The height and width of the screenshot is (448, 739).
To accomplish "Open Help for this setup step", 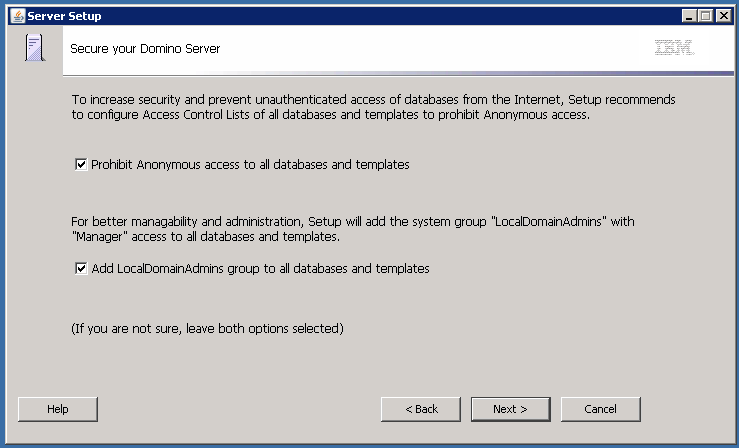I will (x=58, y=409).
